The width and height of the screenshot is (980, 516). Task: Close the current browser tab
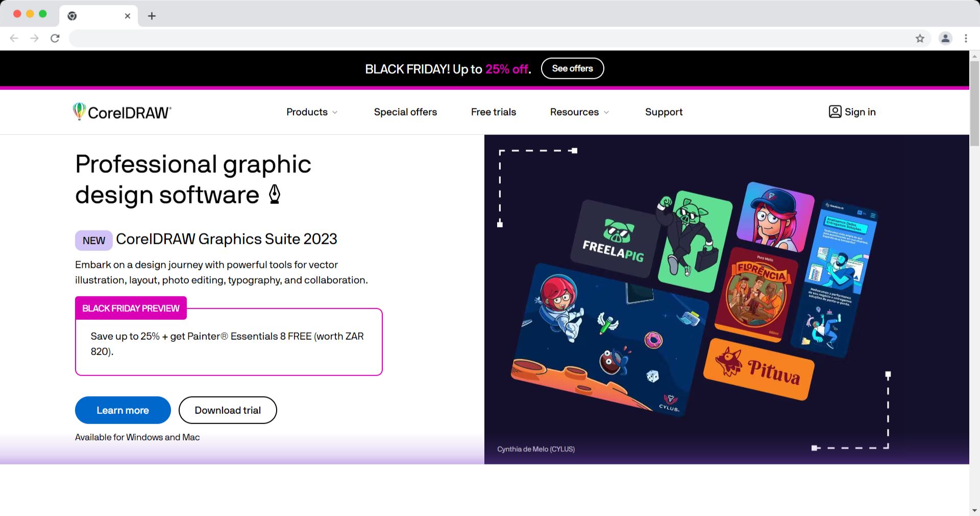128,16
